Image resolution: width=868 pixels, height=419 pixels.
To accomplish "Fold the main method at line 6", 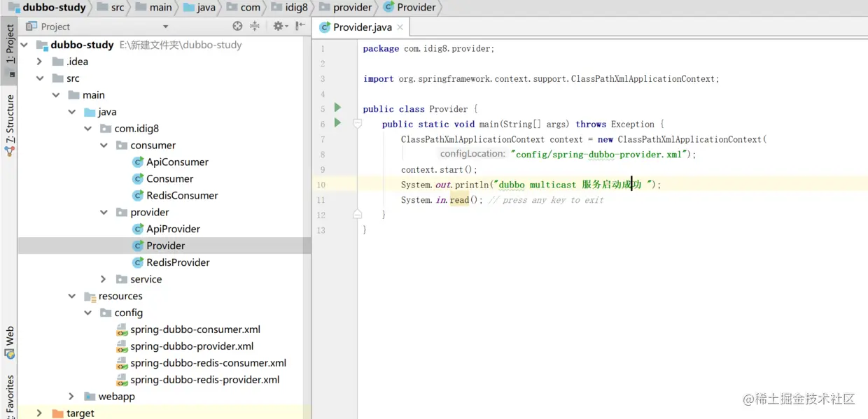I will (x=357, y=124).
